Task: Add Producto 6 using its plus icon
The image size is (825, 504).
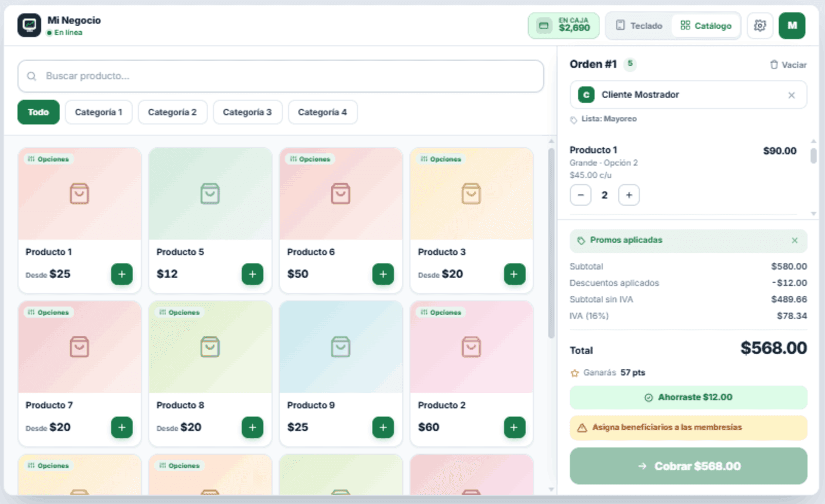Action: pyautogui.click(x=383, y=274)
